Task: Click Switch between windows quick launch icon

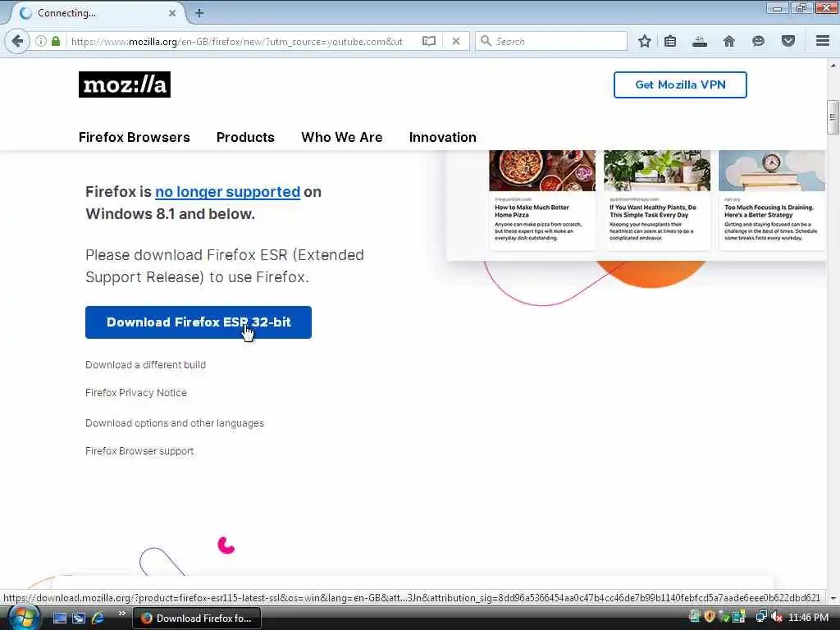Action: (79, 619)
